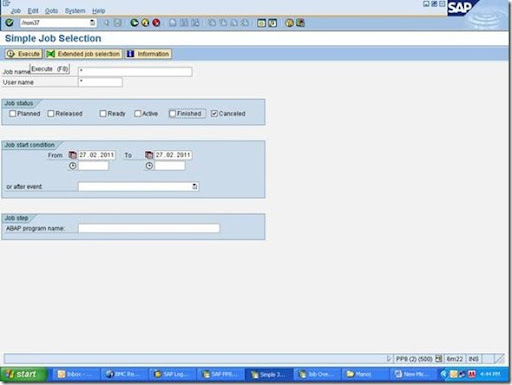Check the Planned status checkbox
The height and width of the screenshot is (385, 512).
point(13,114)
